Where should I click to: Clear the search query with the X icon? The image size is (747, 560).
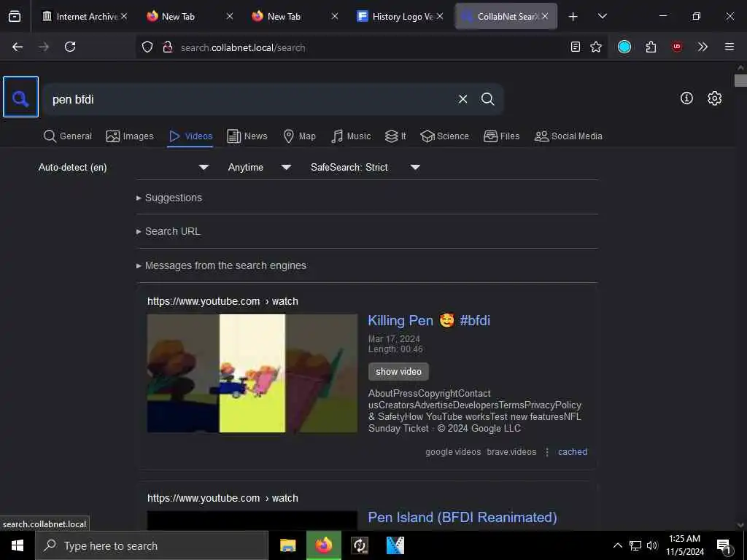pos(462,99)
